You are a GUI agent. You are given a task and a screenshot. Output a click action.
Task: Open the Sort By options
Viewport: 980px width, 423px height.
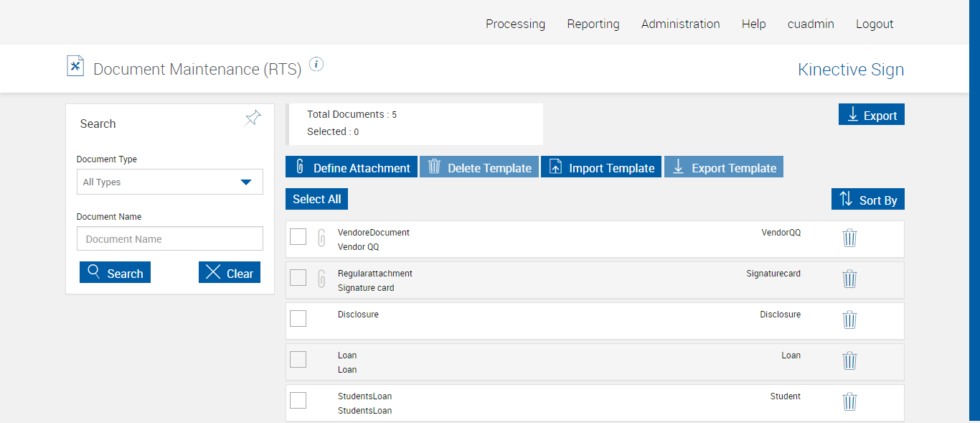coord(867,200)
